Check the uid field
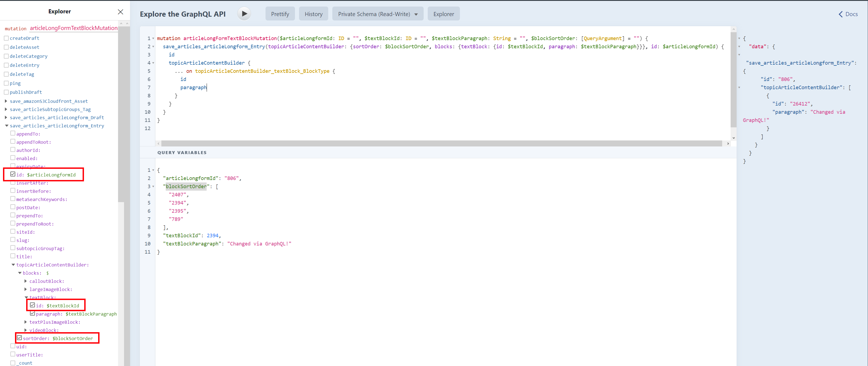 coord(13,346)
